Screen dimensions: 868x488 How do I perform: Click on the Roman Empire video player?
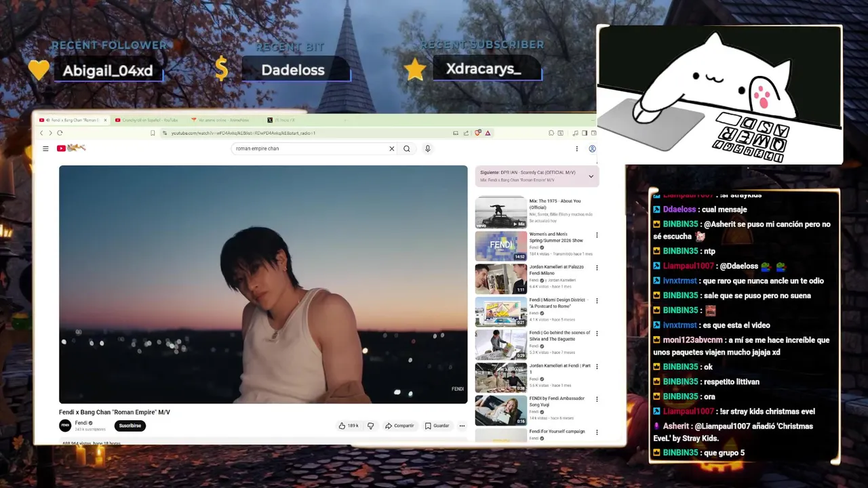point(263,285)
